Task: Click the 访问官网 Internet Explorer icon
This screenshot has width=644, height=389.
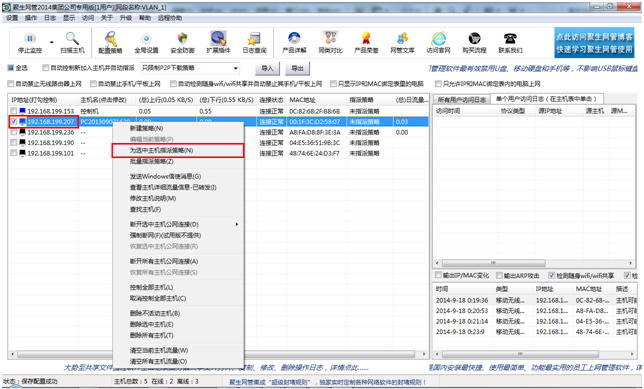Action: click(438, 39)
